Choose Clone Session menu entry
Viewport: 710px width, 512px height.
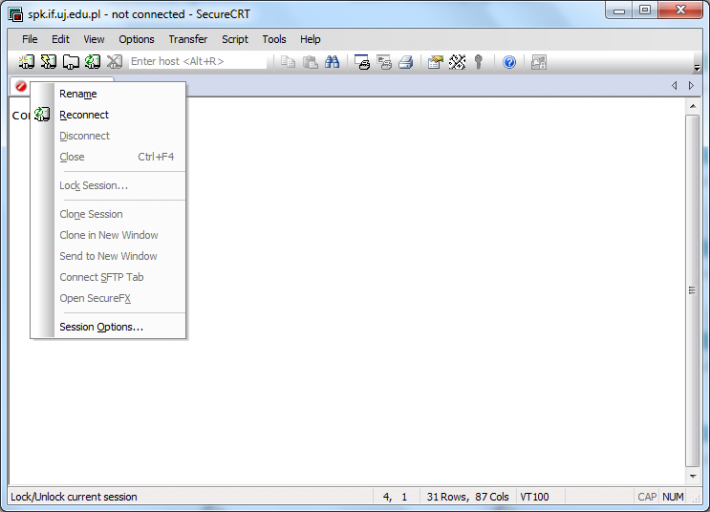pos(108,214)
